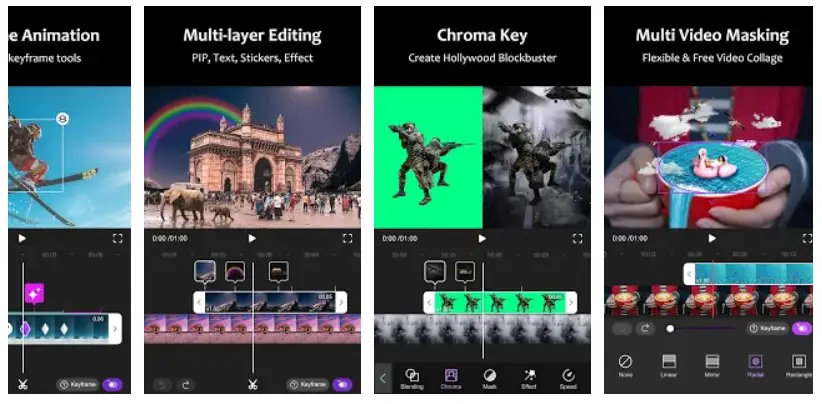Image resolution: width=822 pixels, height=404 pixels.
Task: Select the Rectangle mask shape
Action: coord(799,366)
